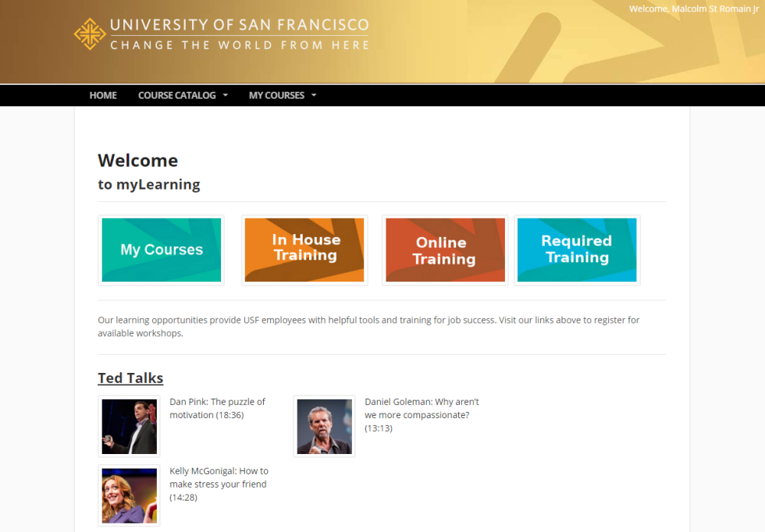The width and height of the screenshot is (765, 532).
Task: Open Dan Pink talk thumbnail
Action: coord(130,427)
